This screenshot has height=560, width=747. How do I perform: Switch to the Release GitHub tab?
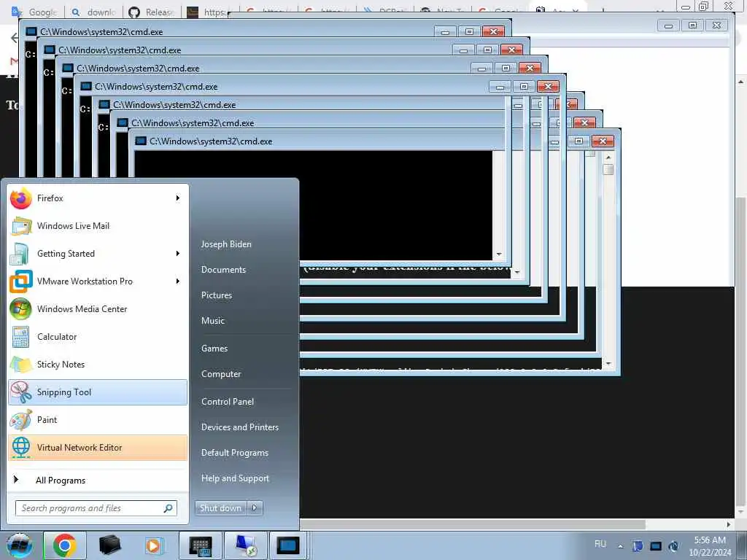[152, 12]
